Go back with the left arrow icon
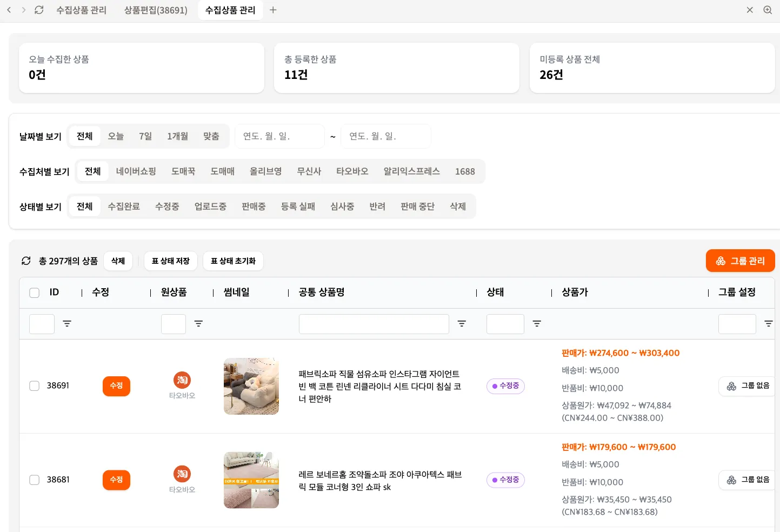 point(9,10)
